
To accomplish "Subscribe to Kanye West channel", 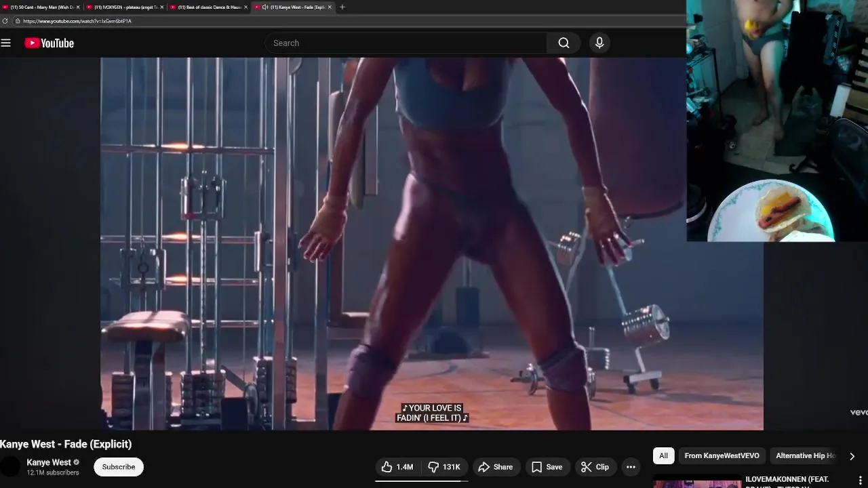I will pos(119,467).
